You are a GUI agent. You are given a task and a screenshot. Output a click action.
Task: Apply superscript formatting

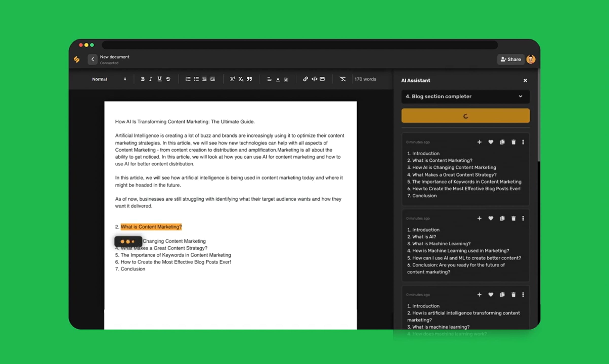[x=232, y=79]
